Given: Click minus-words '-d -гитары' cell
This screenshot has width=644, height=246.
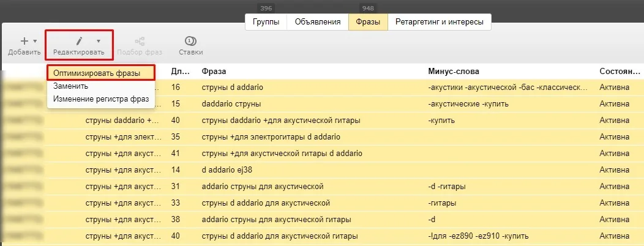Looking at the screenshot, I should tap(447, 187).
